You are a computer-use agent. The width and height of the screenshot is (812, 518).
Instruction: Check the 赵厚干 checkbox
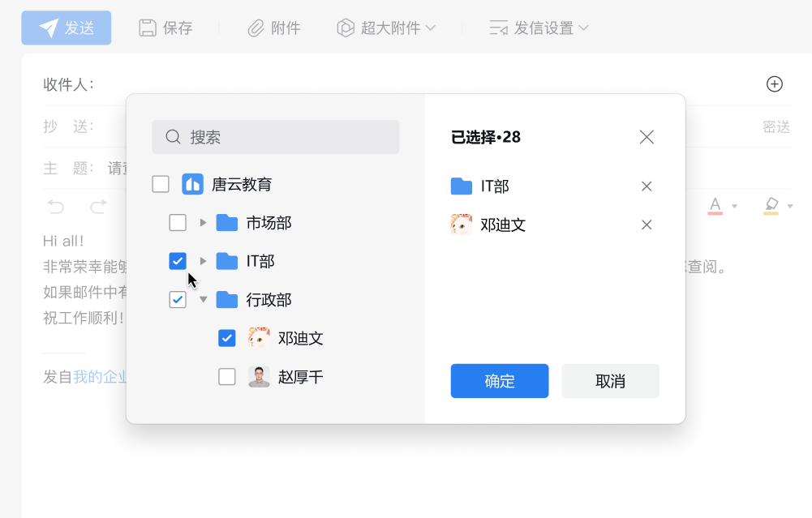(227, 377)
